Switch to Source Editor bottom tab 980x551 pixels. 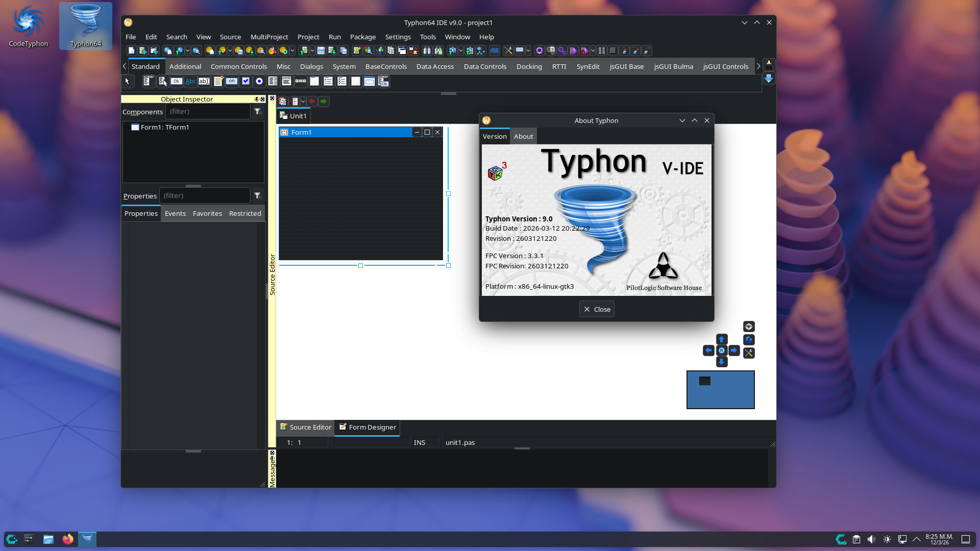coord(306,427)
